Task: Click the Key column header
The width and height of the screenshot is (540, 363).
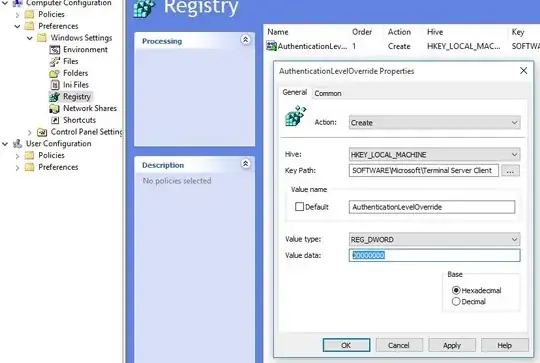Action: tap(518, 32)
